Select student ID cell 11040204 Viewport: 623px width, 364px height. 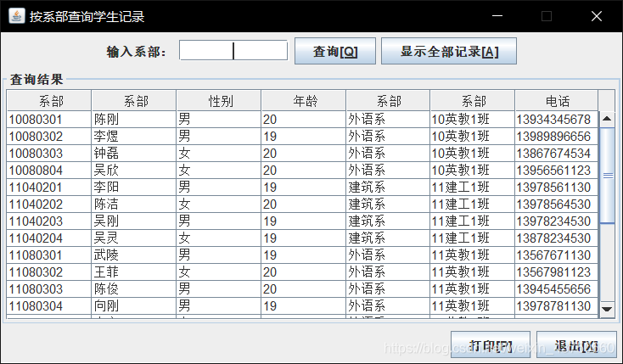point(49,238)
